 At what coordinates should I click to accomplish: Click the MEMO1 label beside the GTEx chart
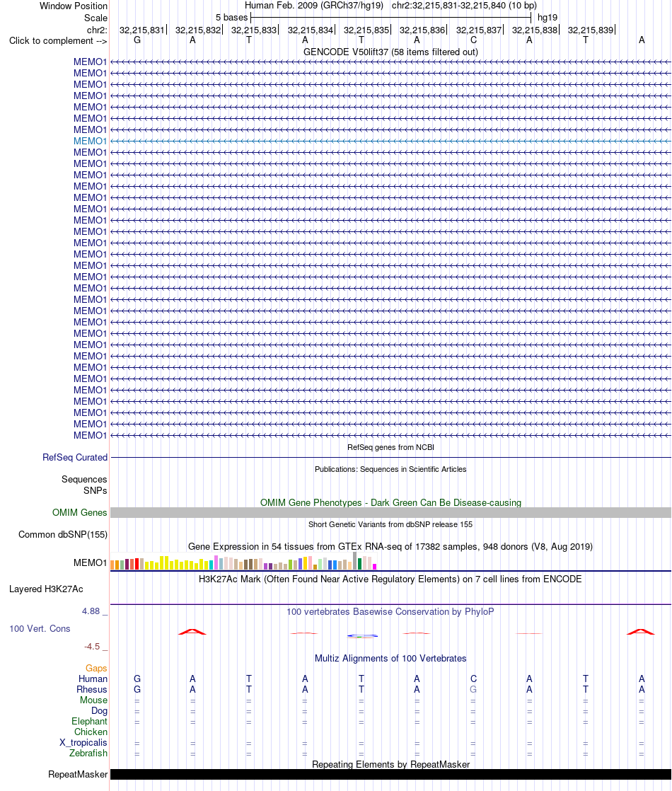pyautogui.click(x=90, y=563)
